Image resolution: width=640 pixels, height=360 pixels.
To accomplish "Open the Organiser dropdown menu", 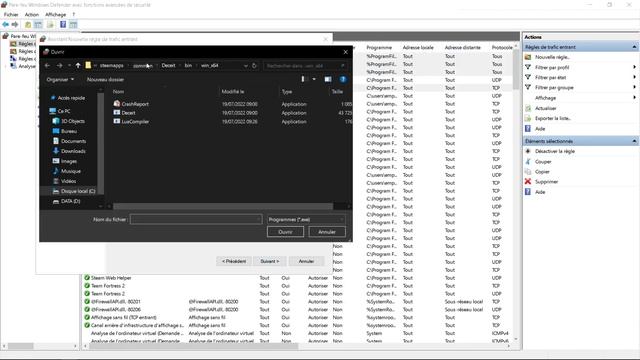I will [x=60, y=79].
